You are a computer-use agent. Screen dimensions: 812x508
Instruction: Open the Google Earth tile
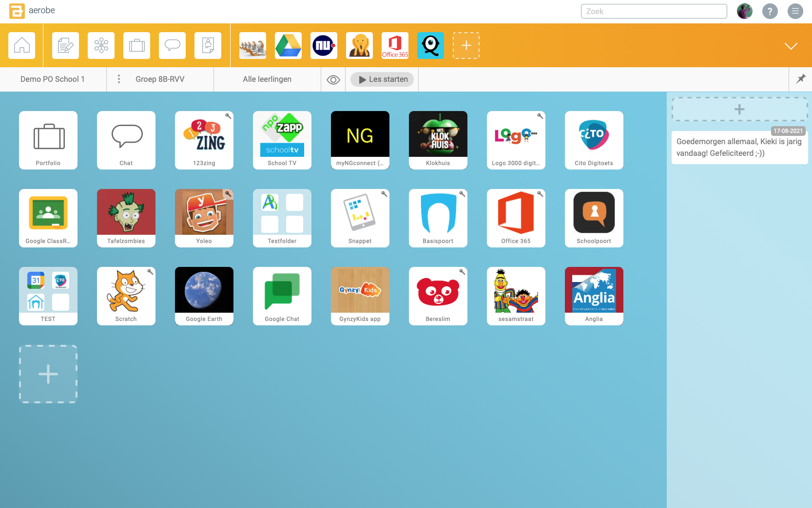[x=204, y=296]
